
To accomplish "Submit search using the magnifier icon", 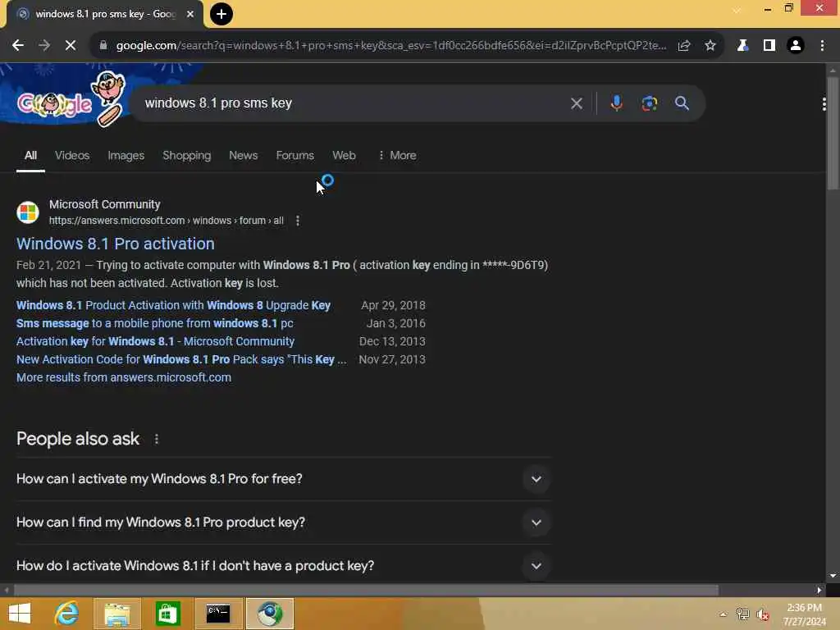I will coord(682,103).
